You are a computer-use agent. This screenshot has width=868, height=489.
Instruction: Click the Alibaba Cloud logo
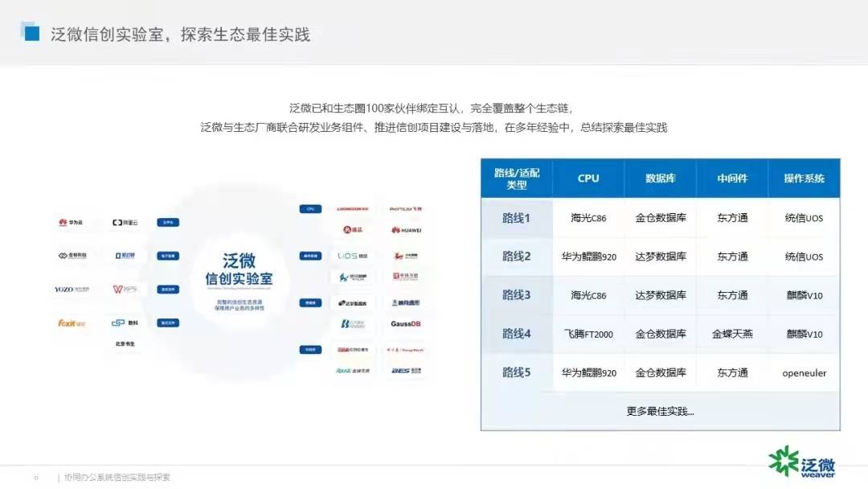(x=125, y=222)
